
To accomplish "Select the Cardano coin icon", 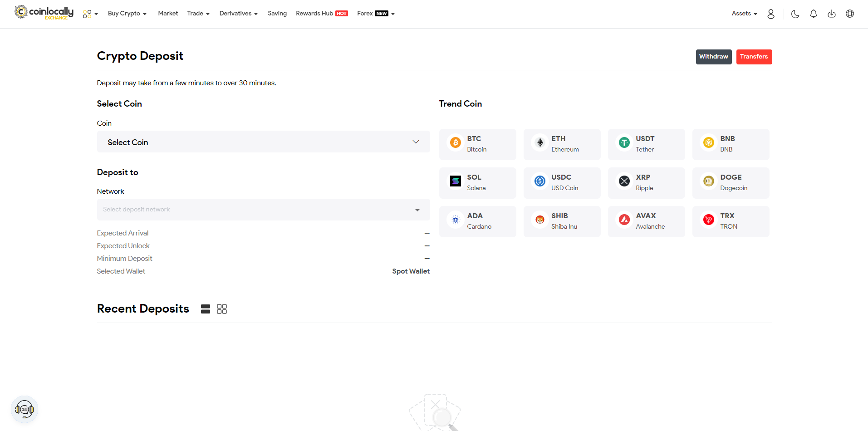I will click(455, 220).
